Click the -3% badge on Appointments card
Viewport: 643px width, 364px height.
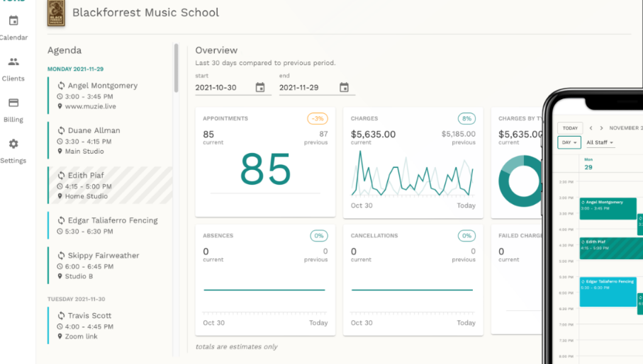pyautogui.click(x=318, y=119)
